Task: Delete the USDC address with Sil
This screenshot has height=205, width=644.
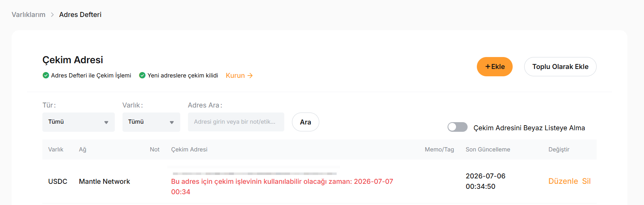Action: [586, 181]
